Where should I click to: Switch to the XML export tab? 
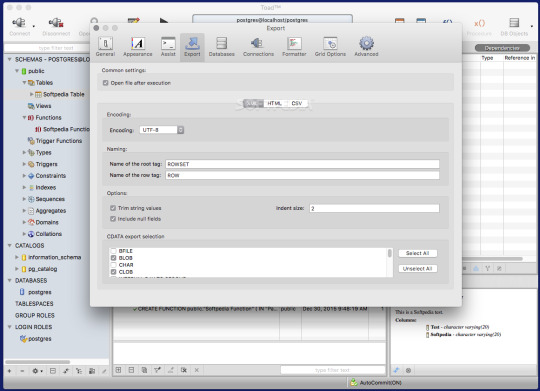253,103
